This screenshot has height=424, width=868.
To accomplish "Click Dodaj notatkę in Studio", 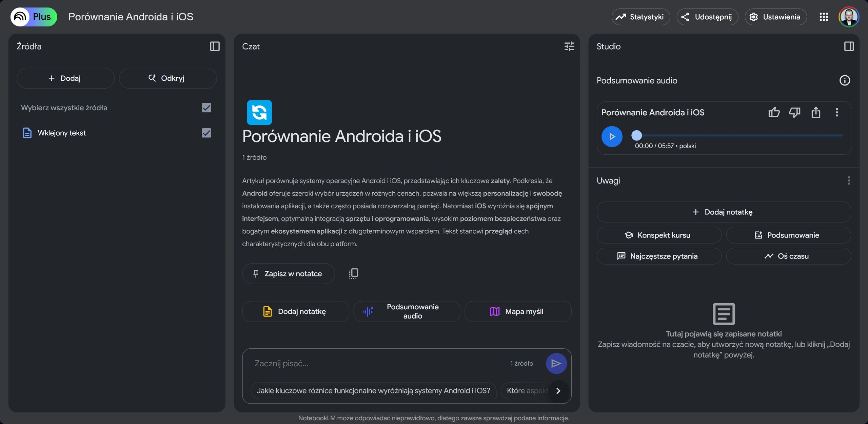I will point(724,212).
